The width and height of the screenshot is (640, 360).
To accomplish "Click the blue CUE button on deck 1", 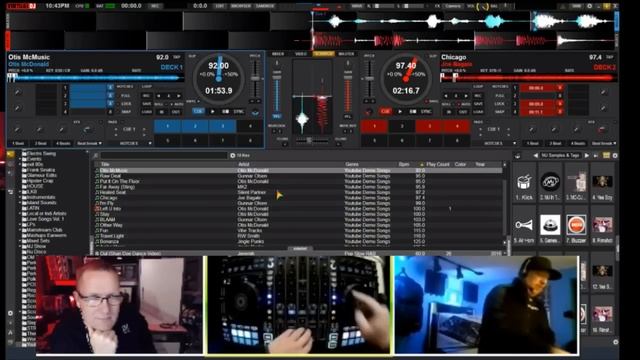I will (x=198, y=111).
